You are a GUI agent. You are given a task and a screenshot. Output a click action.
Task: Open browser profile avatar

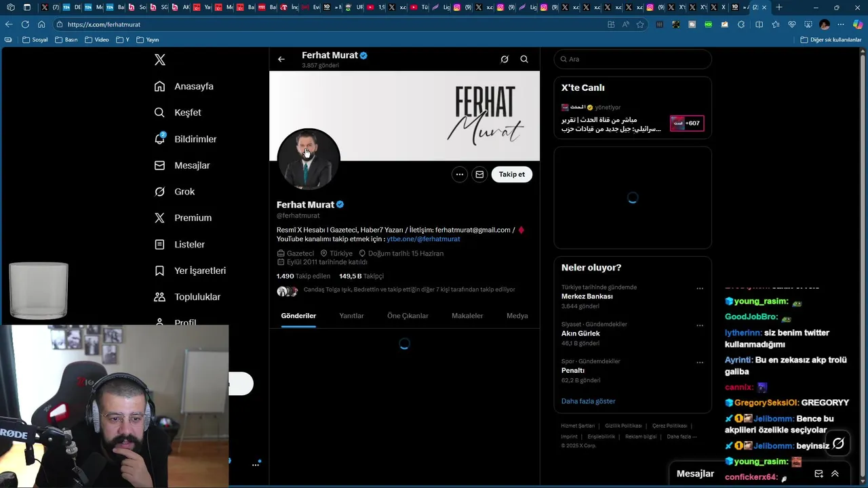825,24
